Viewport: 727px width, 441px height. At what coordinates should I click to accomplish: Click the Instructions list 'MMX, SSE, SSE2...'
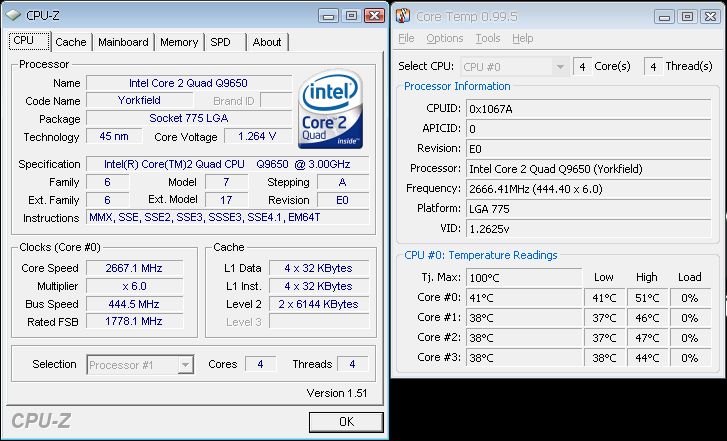(x=228, y=217)
